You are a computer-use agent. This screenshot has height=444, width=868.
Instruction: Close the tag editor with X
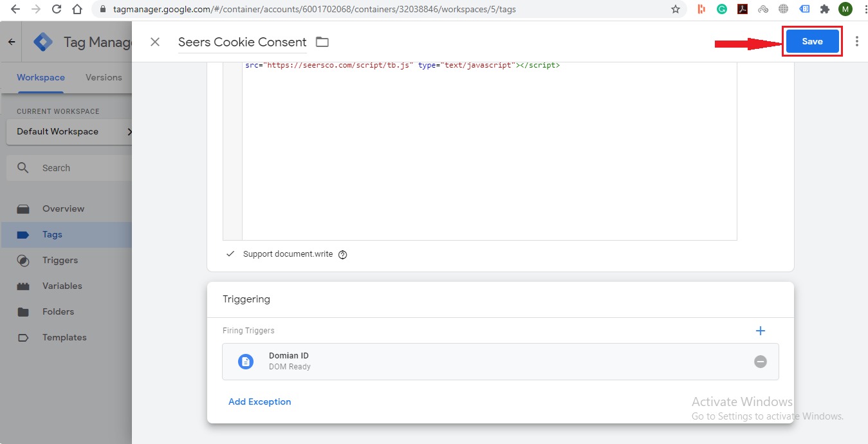155,42
